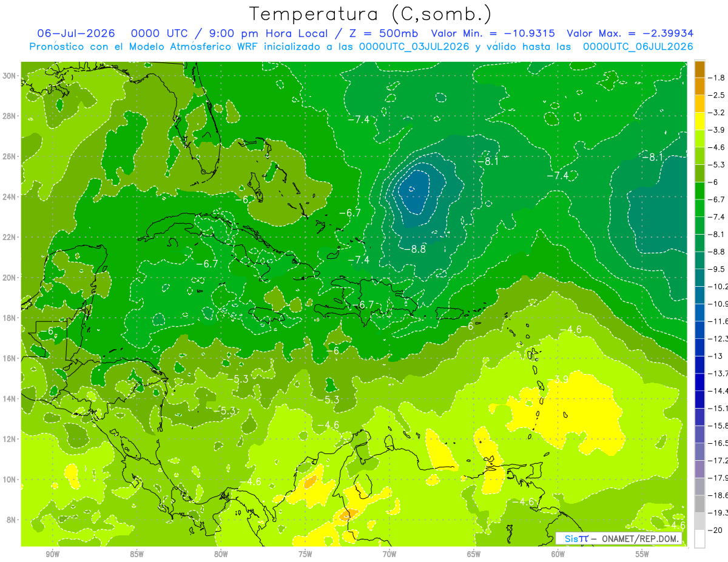Screen dimensions: 728x562
Task: Click the "-15.1" colorbar tick label
Action: 718,408
